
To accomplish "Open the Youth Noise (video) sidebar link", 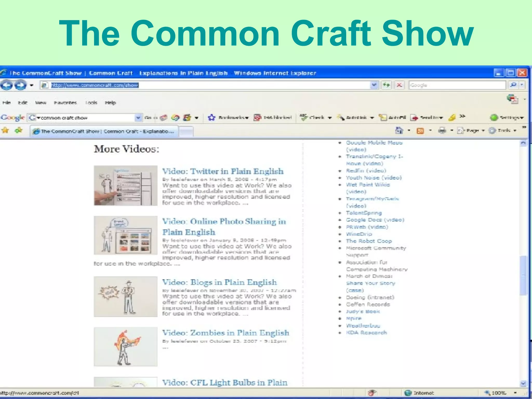I will [x=374, y=178].
